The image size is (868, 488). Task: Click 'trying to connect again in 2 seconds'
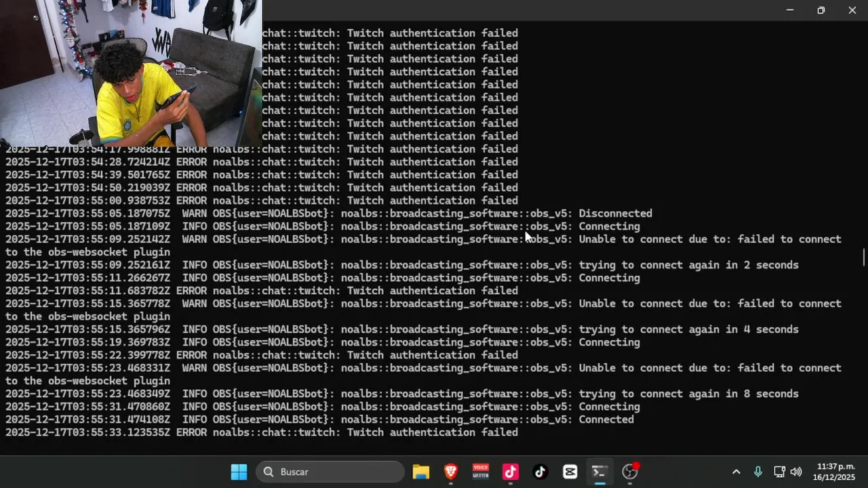click(x=688, y=265)
